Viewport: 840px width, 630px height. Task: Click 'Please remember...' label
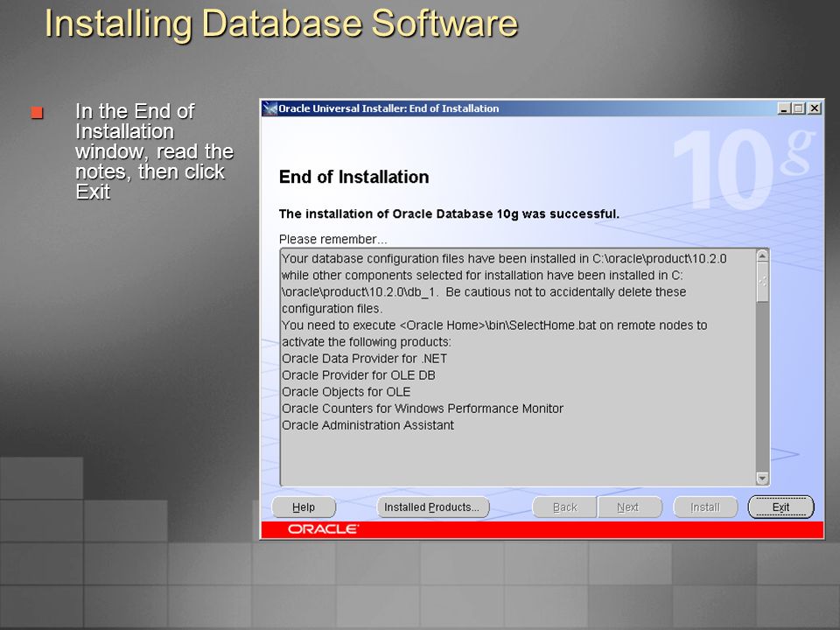332,239
